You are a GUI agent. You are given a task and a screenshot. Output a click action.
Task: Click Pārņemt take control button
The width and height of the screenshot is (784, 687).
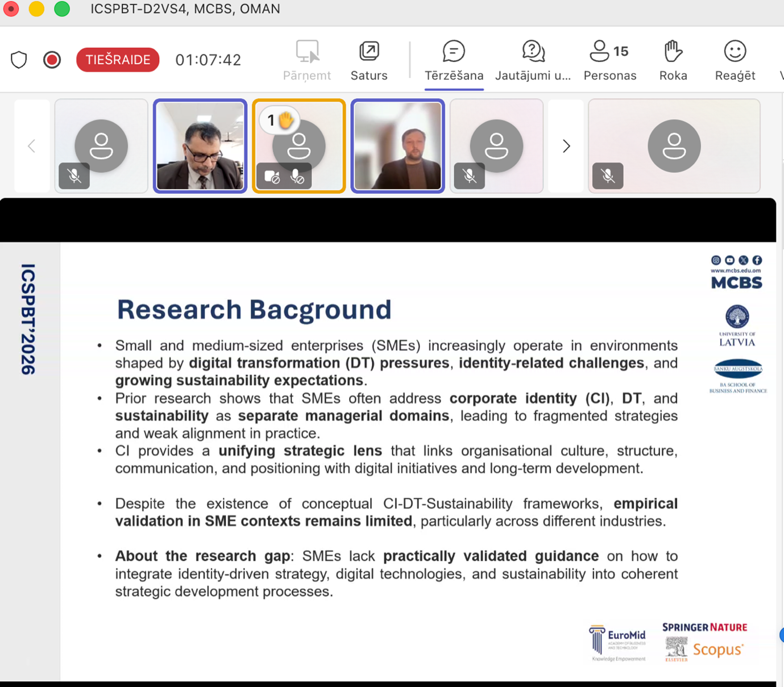(x=307, y=60)
